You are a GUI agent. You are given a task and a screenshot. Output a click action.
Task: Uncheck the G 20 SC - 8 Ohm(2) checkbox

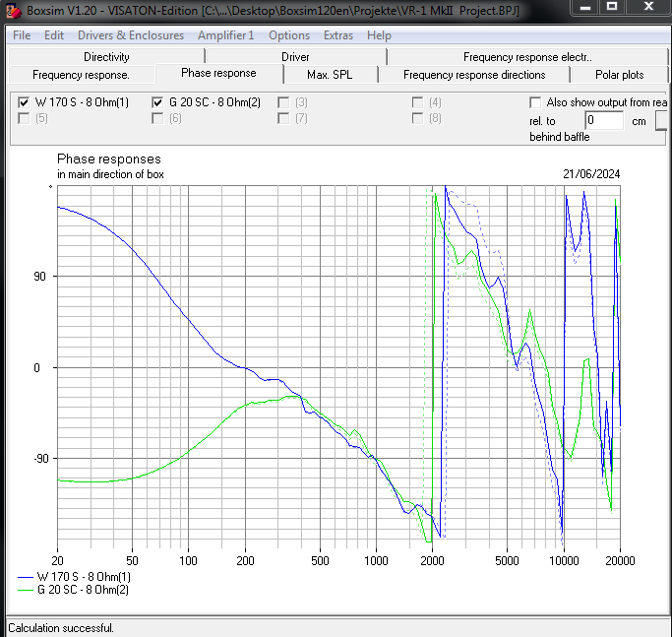(x=157, y=102)
